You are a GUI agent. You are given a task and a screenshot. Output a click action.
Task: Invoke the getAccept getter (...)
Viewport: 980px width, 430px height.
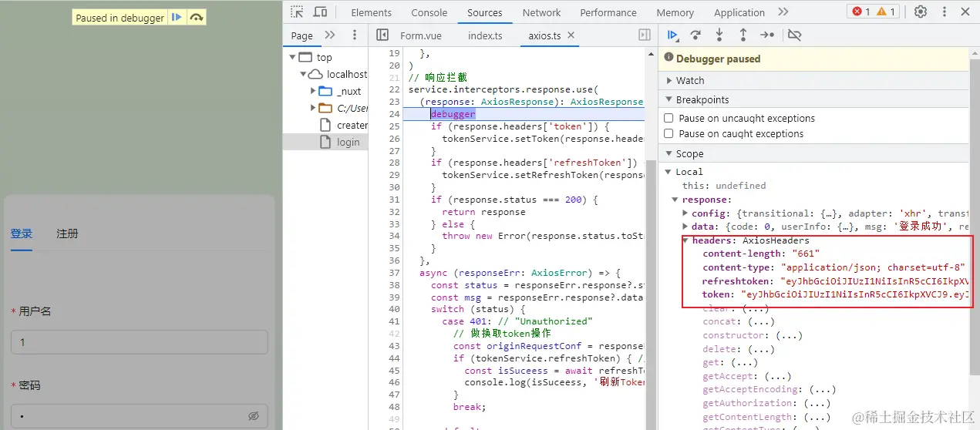777,376
